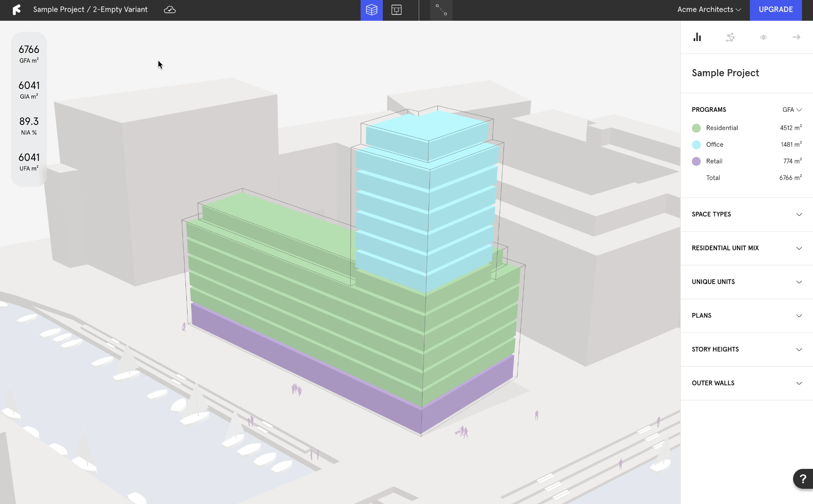Click the 2-Empty Variant breadcrumb

(x=120, y=10)
